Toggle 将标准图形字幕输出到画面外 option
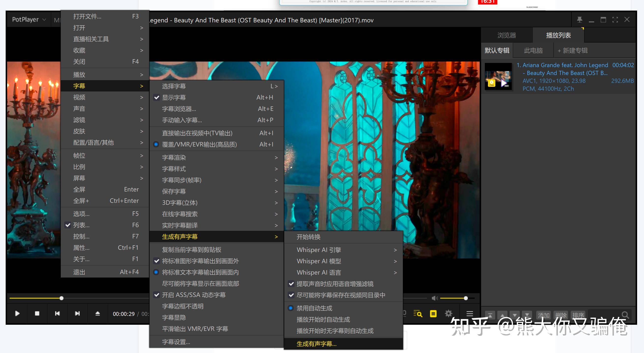Viewport: 644px width, 353px height. (x=217, y=261)
